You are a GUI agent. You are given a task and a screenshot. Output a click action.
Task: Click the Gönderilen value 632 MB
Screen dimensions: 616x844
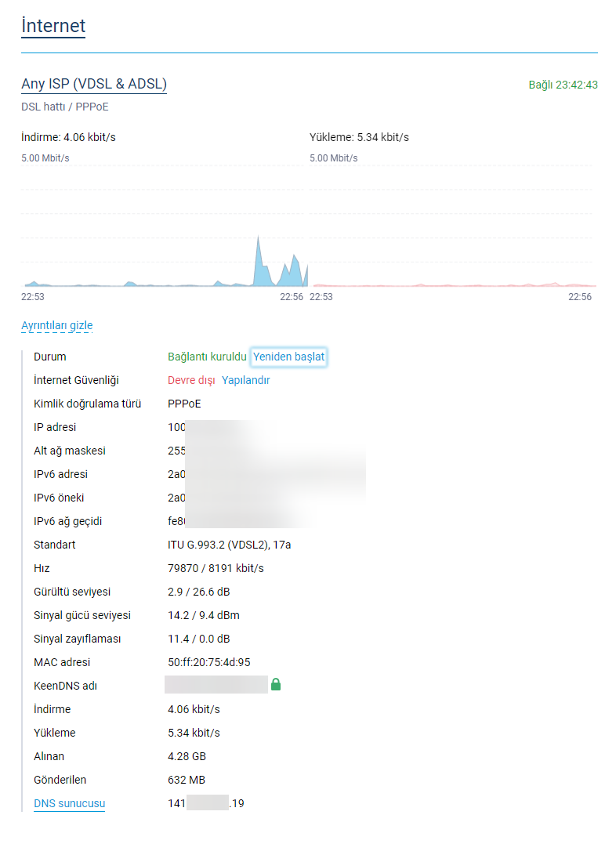coord(187,780)
